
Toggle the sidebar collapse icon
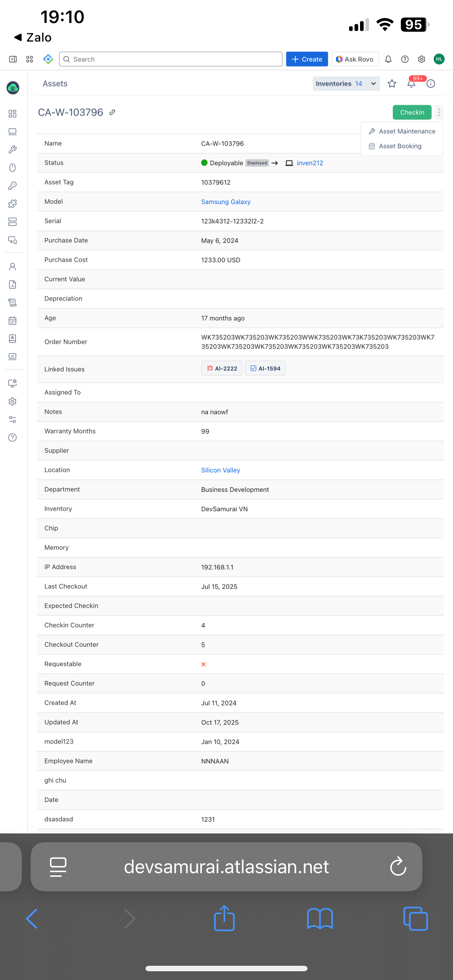pyautogui.click(x=13, y=59)
